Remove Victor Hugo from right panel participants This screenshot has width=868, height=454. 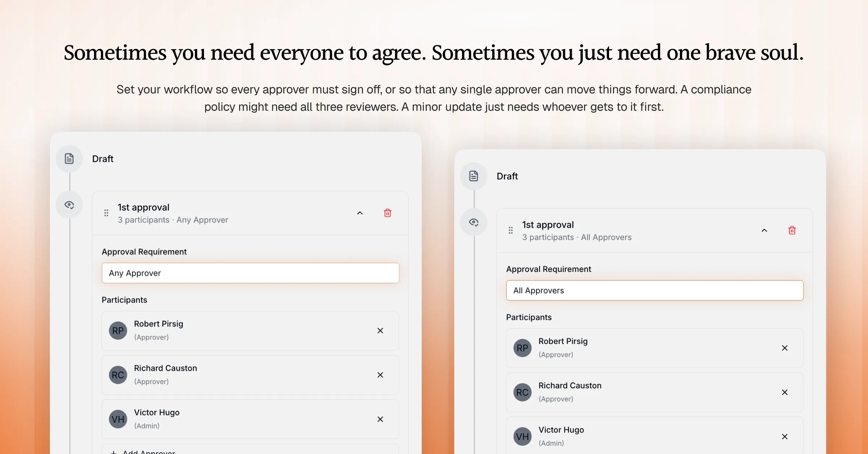(784, 437)
